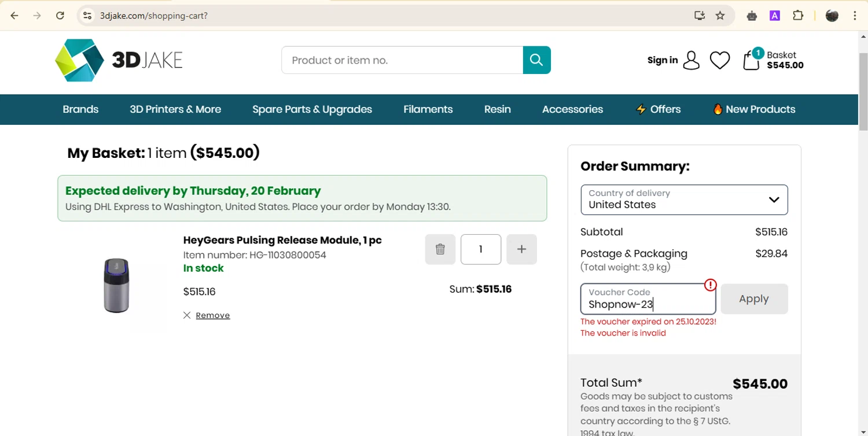Viewport: 868px width, 436px height.
Task: Open HeyGears Pulsing Release Module product link
Action: coord(282,240)
